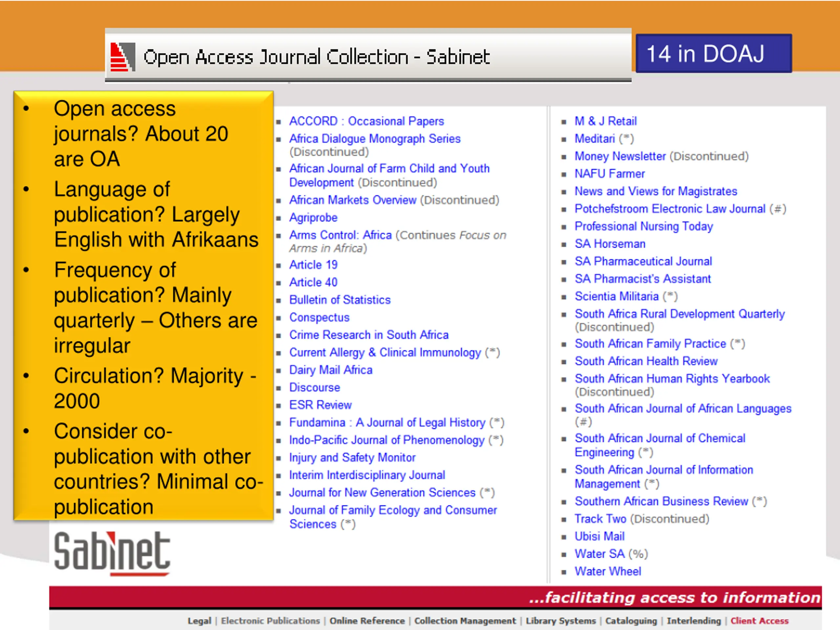Open the SA Horseman link
Screen dimensions: 840x630
pos(610,244)
